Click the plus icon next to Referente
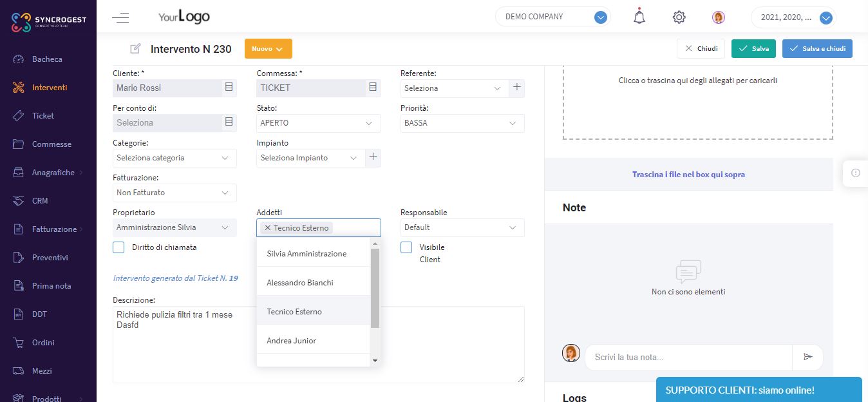This screenshot has height=402, width=868. [x=516, y=88]
